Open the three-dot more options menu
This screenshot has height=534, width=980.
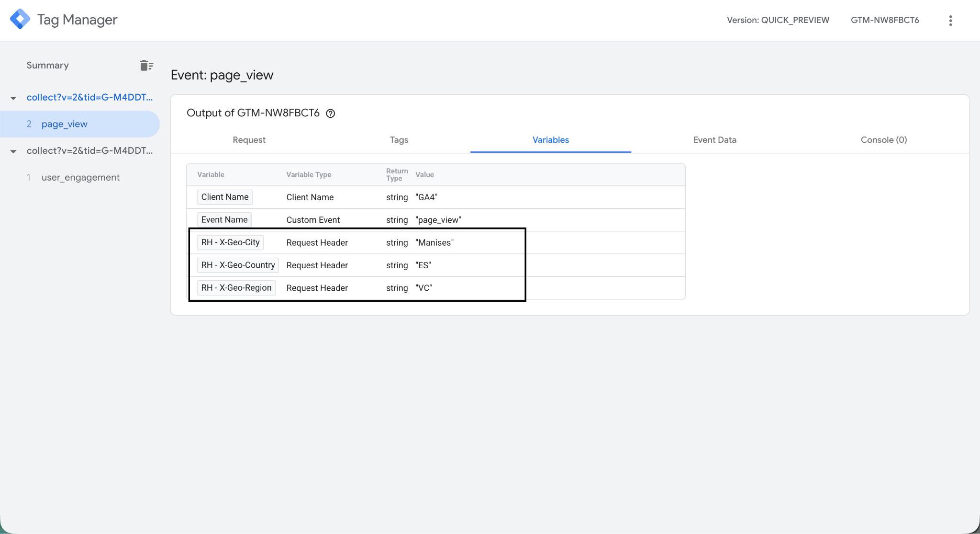(950, 20)
